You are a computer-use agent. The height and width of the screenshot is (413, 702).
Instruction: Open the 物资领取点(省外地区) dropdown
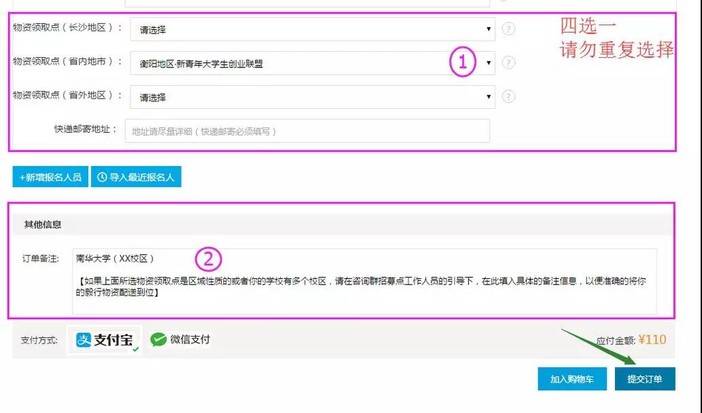[313, 97]
